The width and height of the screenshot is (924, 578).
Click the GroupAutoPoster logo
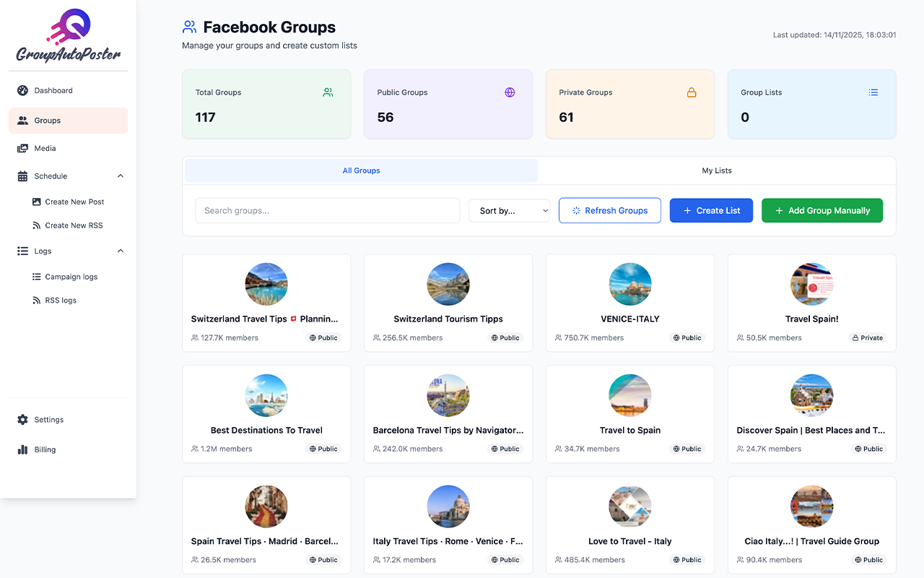pyautogui.click(x=68, y=36)
